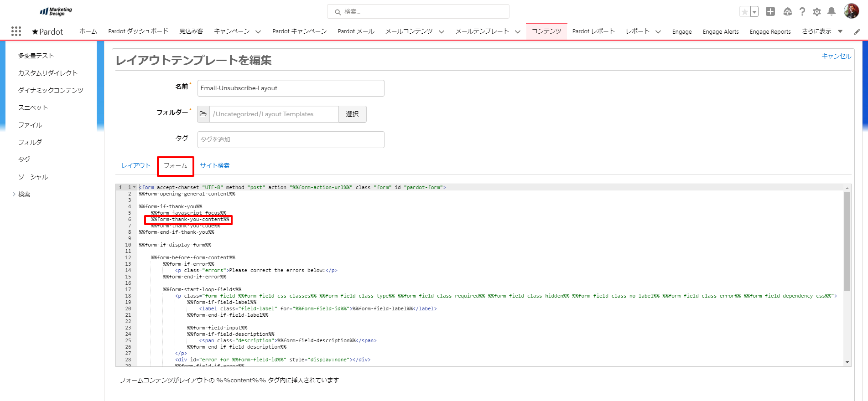Click the タグを追加 input field
868x401 pixels.
pyautogui.click(x=291, y=139)
